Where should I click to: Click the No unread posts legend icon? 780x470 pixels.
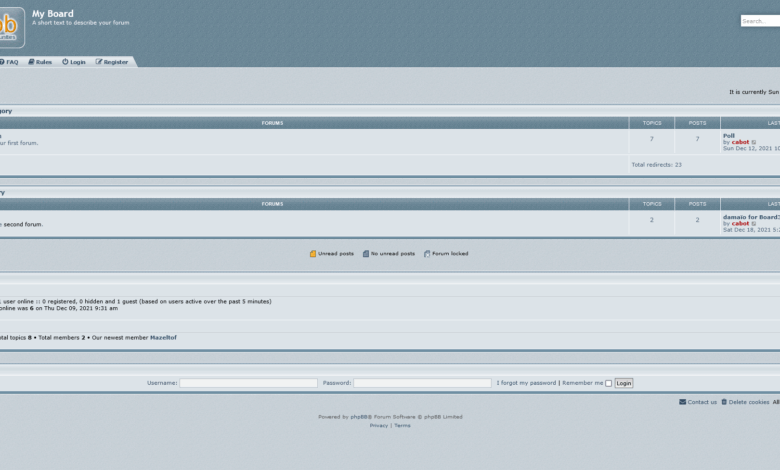366,254
